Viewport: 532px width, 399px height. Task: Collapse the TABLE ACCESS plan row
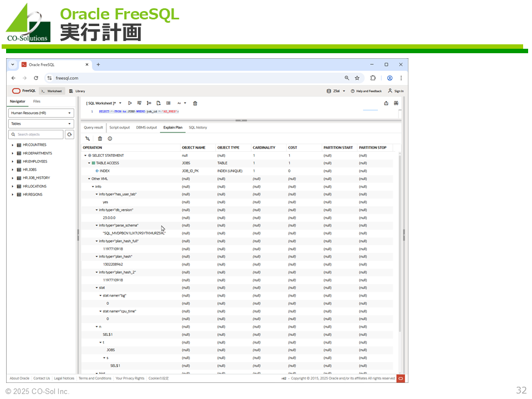89,163
